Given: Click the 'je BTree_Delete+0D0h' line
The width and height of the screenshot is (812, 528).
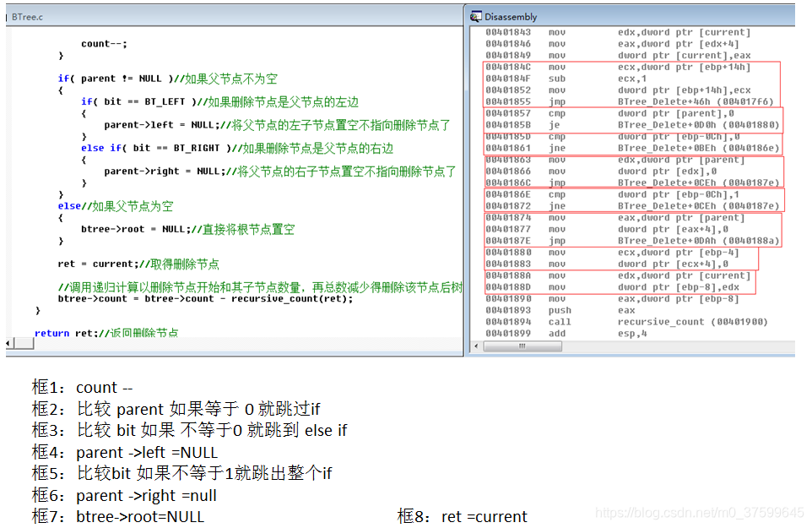Looking at the screenshot, I should 632,125.
